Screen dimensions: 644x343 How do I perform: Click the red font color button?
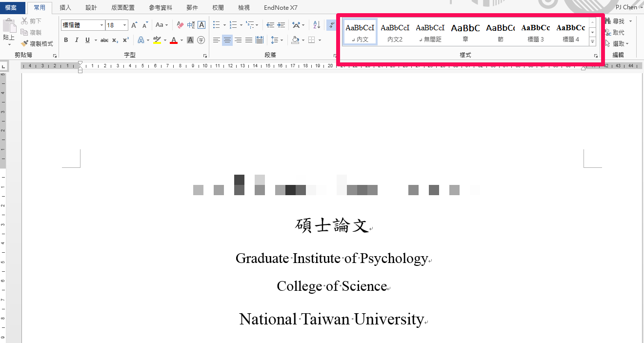click(174, 40)
